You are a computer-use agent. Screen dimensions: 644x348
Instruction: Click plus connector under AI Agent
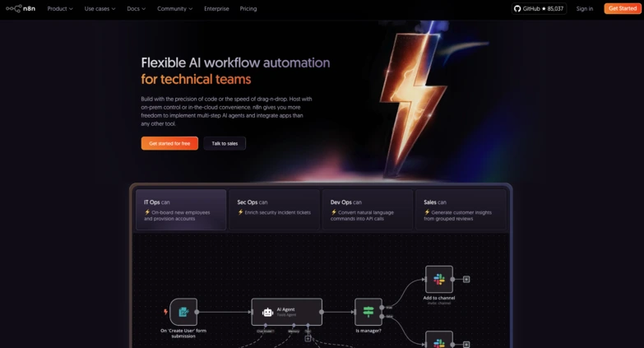coord(308,339)
